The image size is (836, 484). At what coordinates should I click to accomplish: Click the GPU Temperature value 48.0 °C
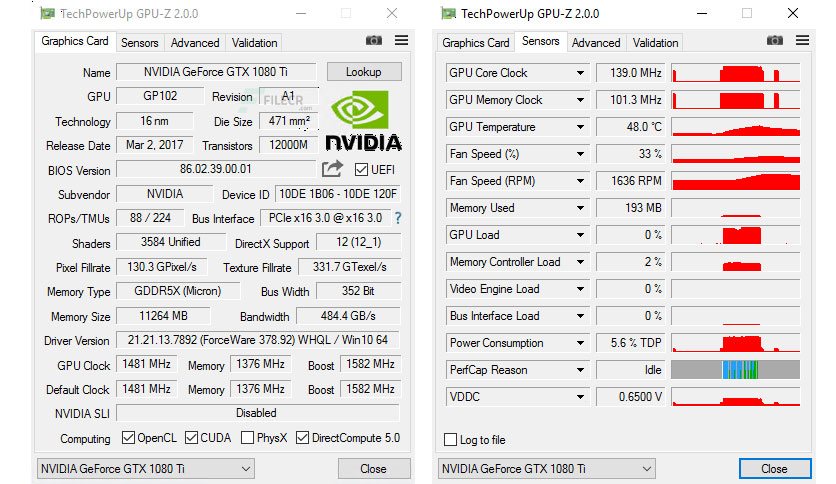coord(630,127)
